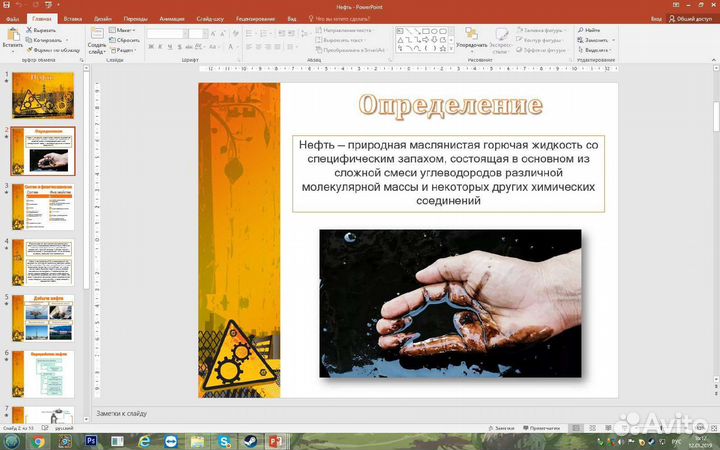
Task: Click the clear formatting icon
Action: click(235, 34)
